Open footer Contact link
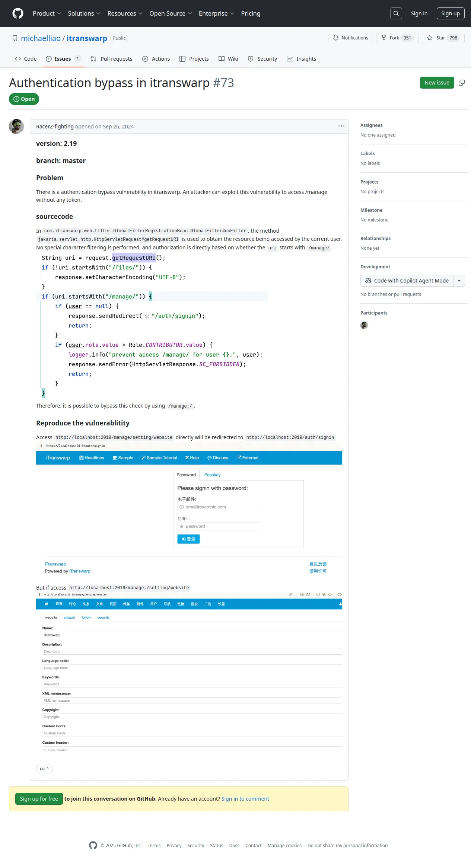471x868 pixels. (x=254, y=845)
